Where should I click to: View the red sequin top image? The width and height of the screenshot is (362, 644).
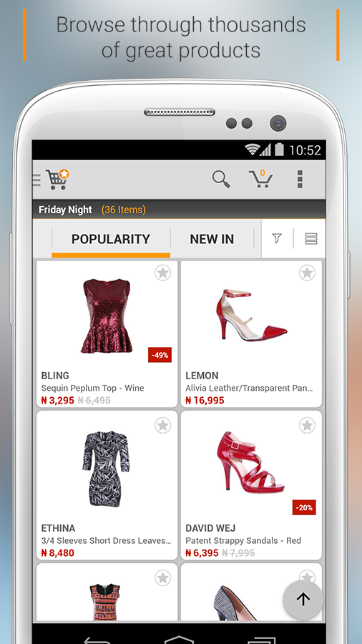click(107, 316)
